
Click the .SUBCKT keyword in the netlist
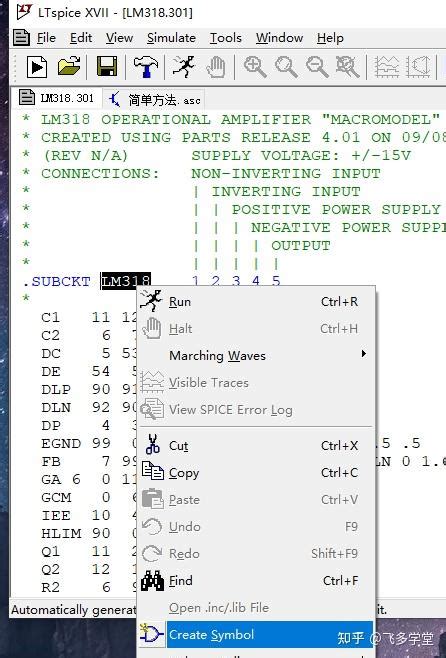click(56, 281)
